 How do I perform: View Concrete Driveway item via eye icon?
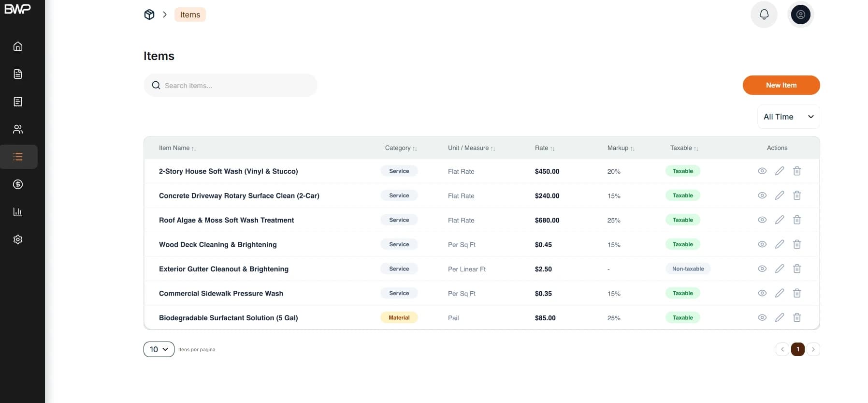tap(762, 195)
